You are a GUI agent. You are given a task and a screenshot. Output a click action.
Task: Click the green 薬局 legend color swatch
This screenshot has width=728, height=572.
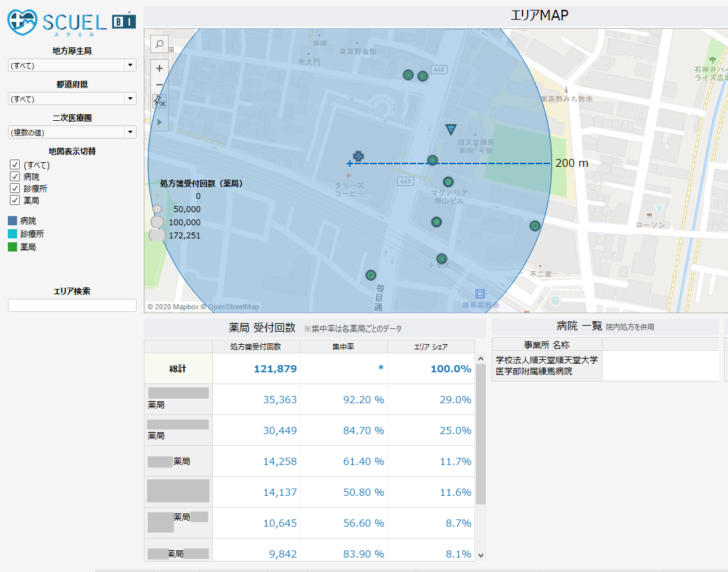[12, 247]
